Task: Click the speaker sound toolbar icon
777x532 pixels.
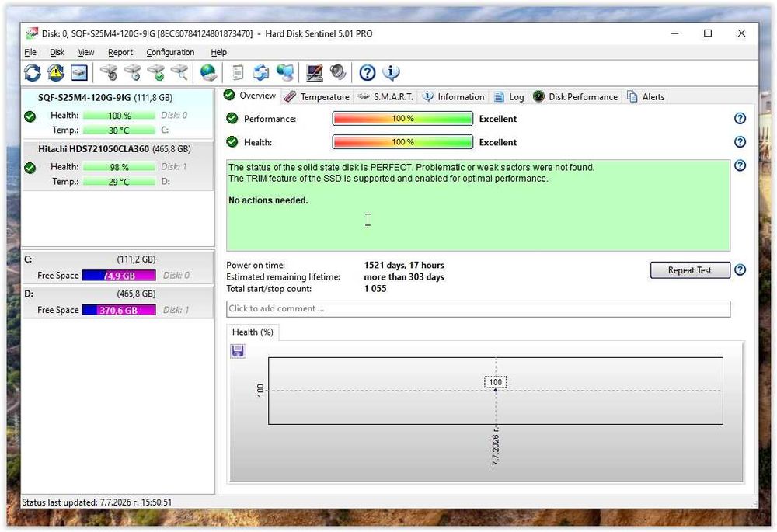Action: tap(338, 73)
